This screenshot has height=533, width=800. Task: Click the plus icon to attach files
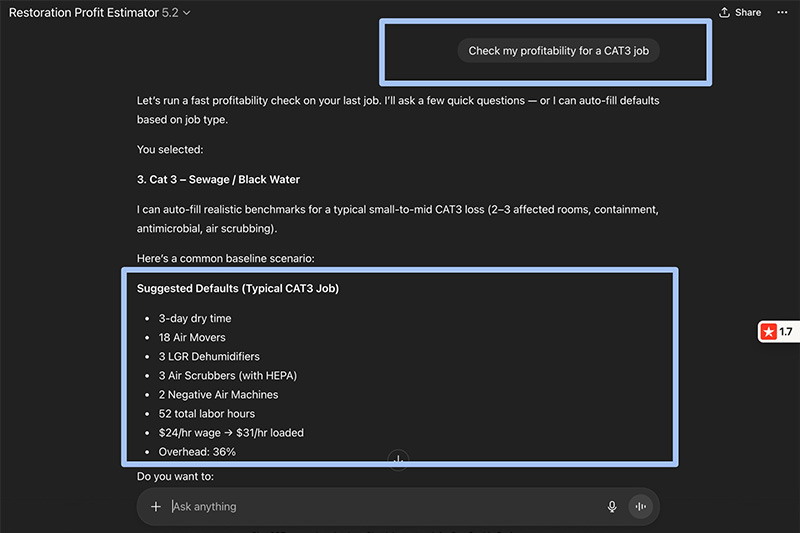click(156, 507)
